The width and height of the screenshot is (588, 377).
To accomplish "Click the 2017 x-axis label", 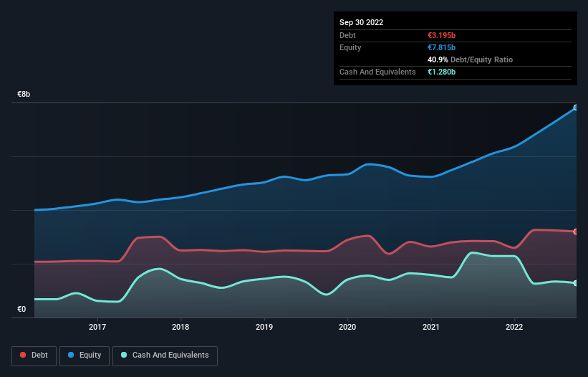I will pyautogui.click(x=97, y=327).
